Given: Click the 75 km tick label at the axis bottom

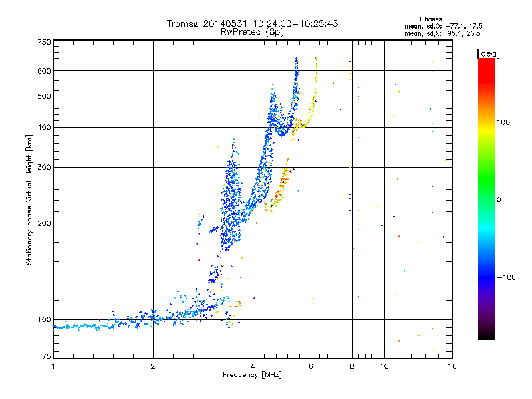Looking at the screenshot, I should [x=47, y=356].
